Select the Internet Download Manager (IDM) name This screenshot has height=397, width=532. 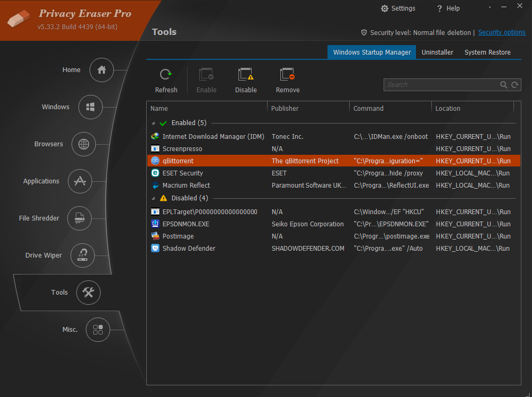click(213, 136)
